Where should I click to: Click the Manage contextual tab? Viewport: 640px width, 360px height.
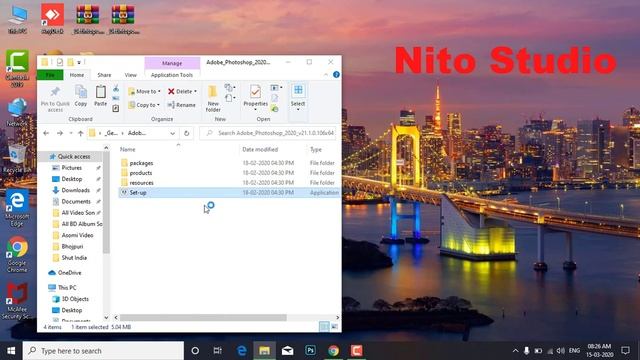[x=172, y=63]
